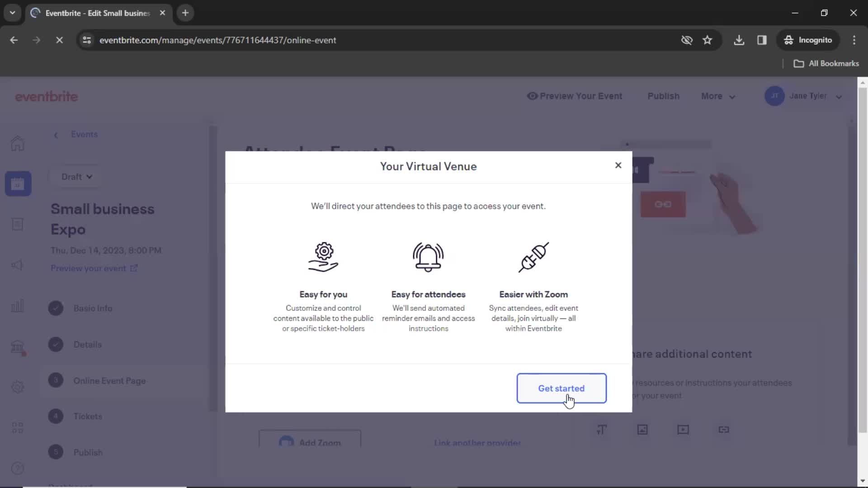Click Link another provider
This screenshot has width=868, height=488.
pyautogui.click(x=477, y=443)
